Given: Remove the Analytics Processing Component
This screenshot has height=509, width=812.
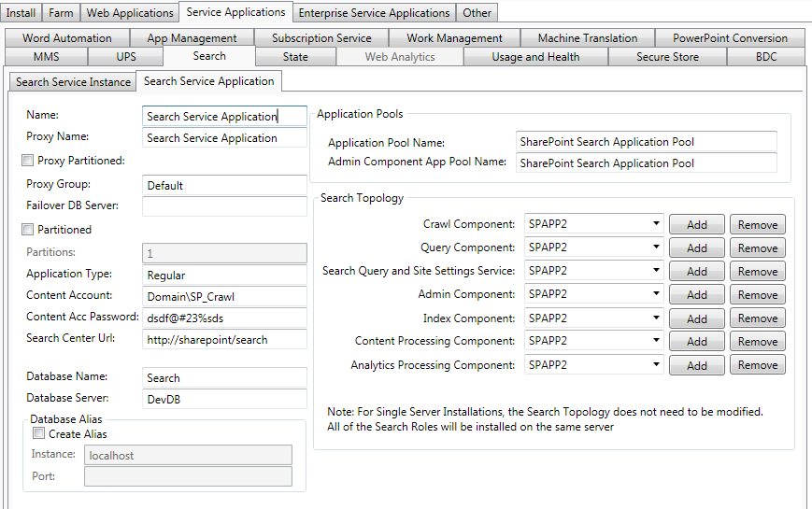Looking at the screenshot, I should point(757,365).
